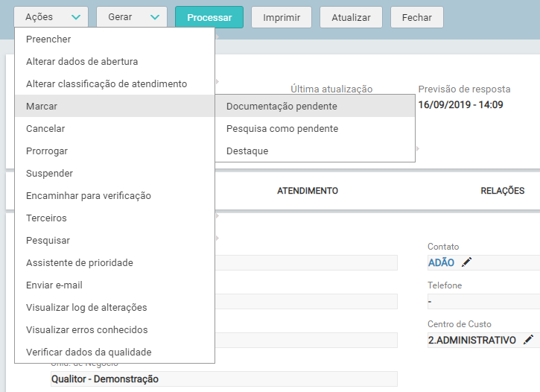Viewport: 540px width, 392px height.
Task: Open the Gerar dropdown
Action: [132, 17]
